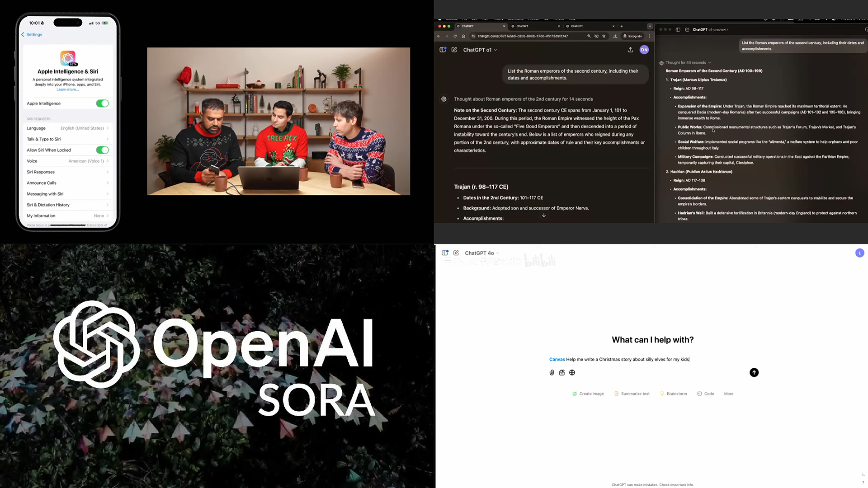Click Code suggestion

[x=706, y=394]
